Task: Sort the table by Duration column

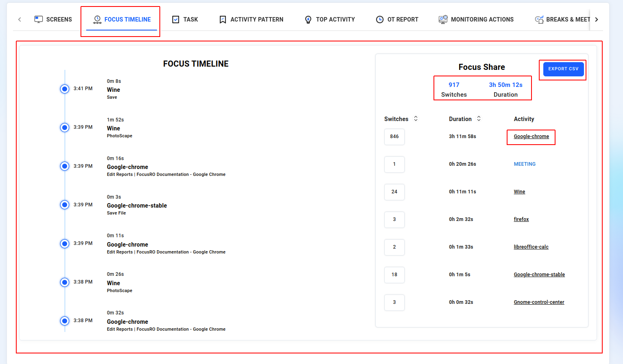Action: pos(479,119)
